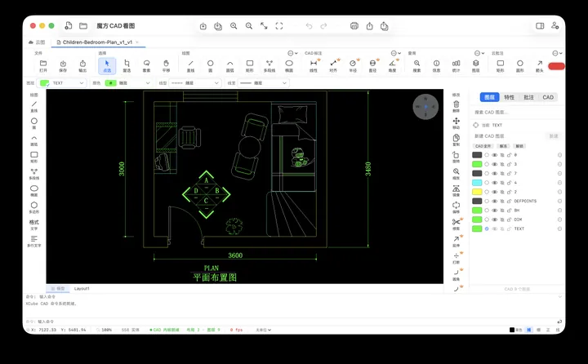Switch to the properties tab in right panel
This screenshot has width=588, height=364.
tap(509, 97)
